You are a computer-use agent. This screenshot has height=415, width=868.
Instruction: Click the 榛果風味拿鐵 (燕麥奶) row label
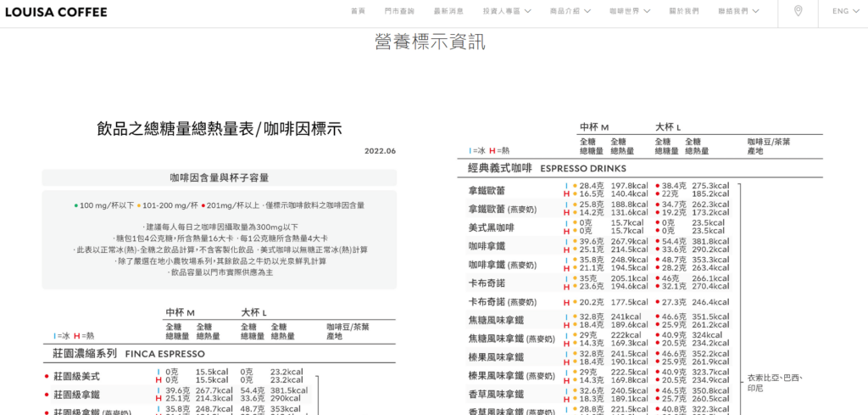pos(511,376)
